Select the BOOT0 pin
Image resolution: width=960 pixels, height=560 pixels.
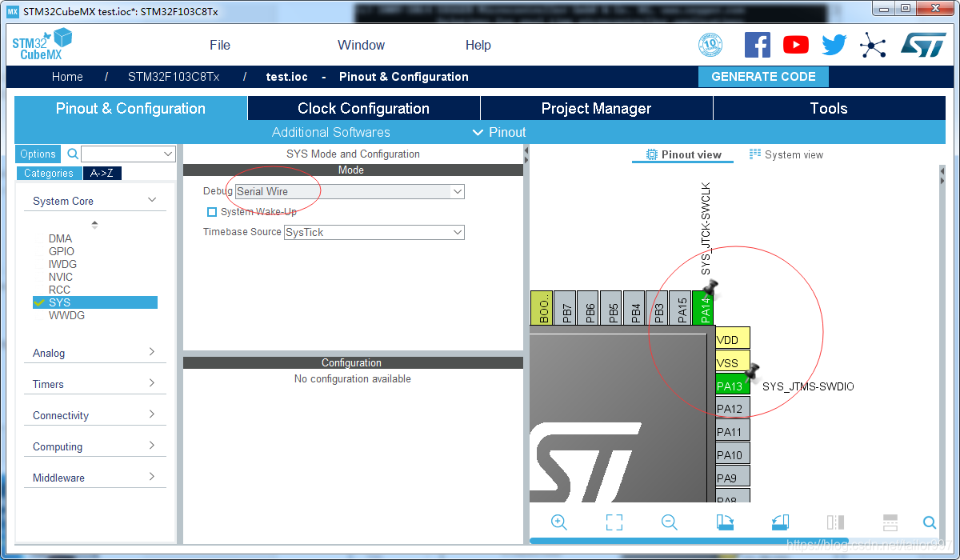tap(542, 307)
